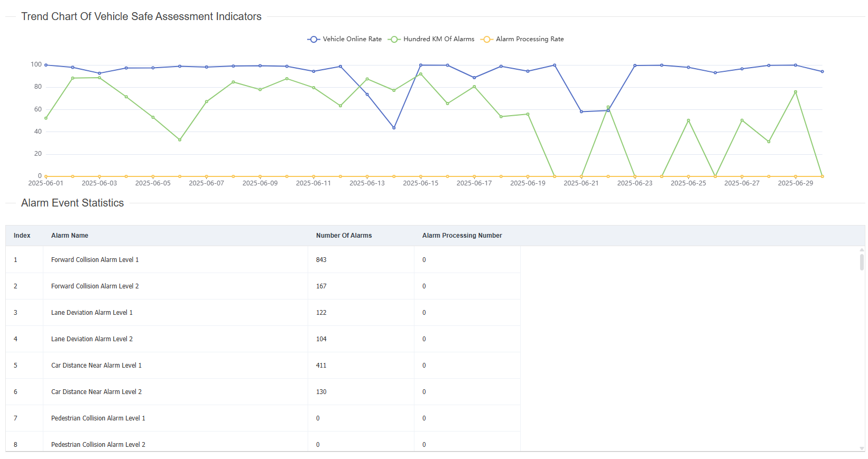Click the Lane Deviation Alarm Level 1 count 122
Image resolution: width=868 pixels, height=459 pixels.
[321, 313]
